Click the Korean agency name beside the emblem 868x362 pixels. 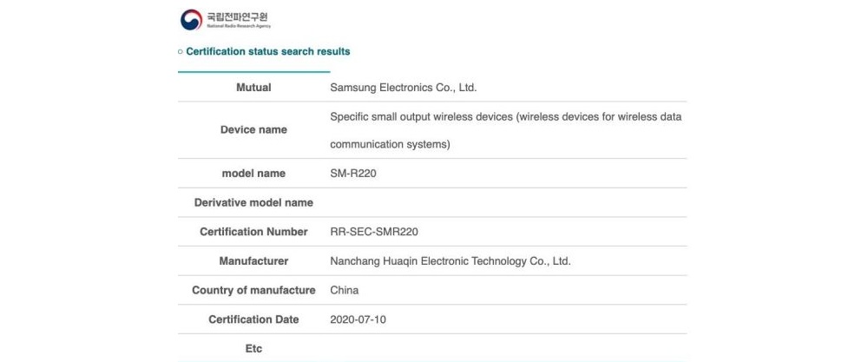point(237,16)
